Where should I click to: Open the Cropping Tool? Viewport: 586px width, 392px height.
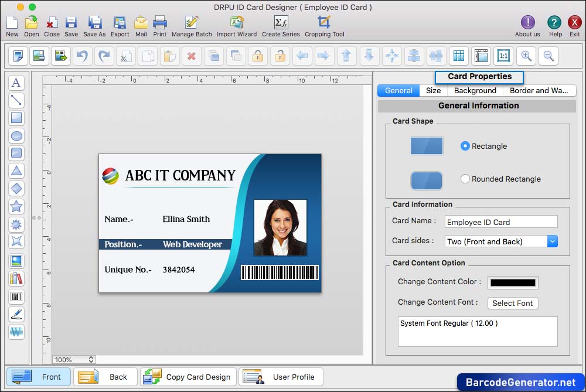pos(324,27)
